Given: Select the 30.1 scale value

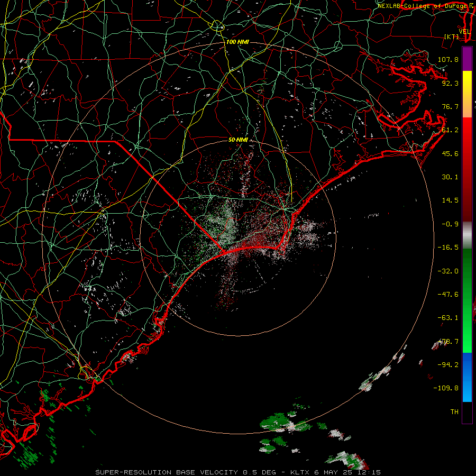Looking at the screenshot, I should click(x=450, y=177).
